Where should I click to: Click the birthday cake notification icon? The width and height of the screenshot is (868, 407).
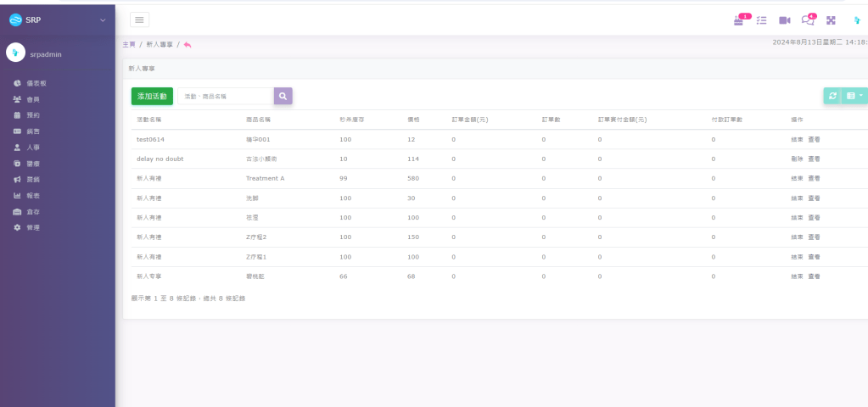point(739,20)
